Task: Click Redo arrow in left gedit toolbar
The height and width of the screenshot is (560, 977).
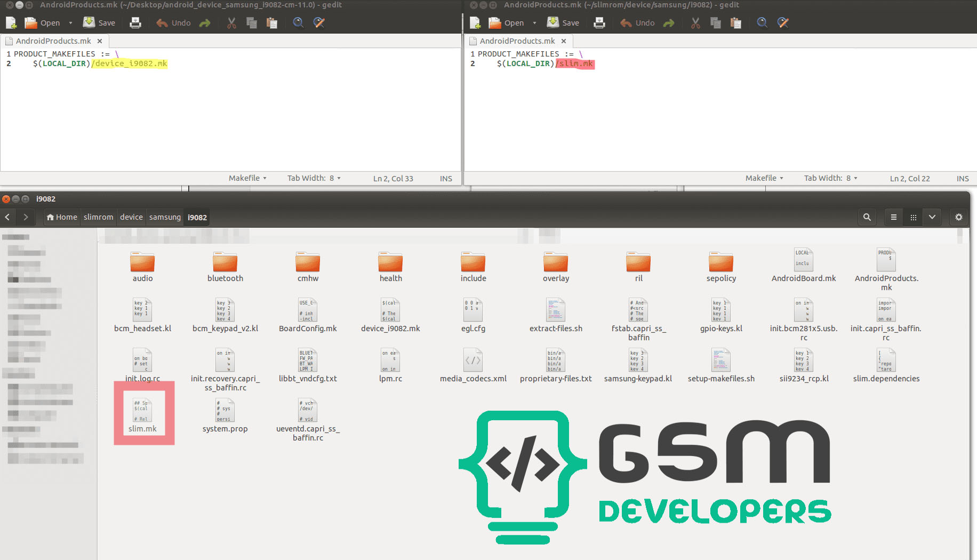Action: 205,23
